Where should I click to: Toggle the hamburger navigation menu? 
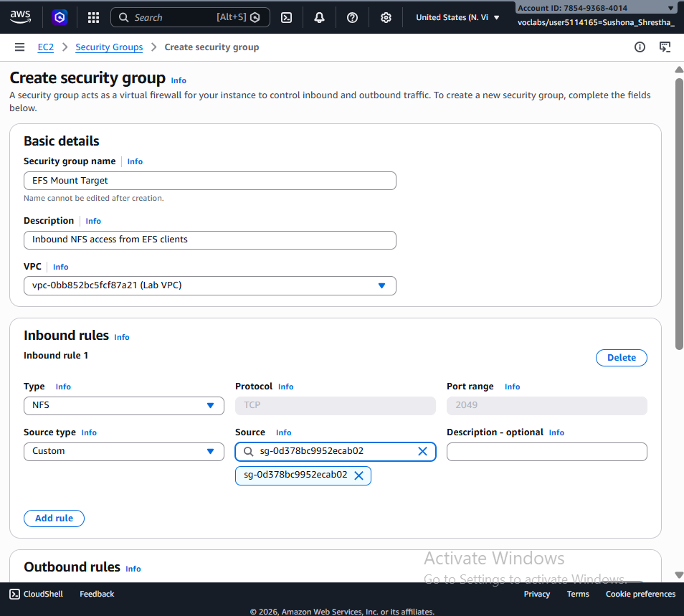pyautogui.click(x=19, y=47)
